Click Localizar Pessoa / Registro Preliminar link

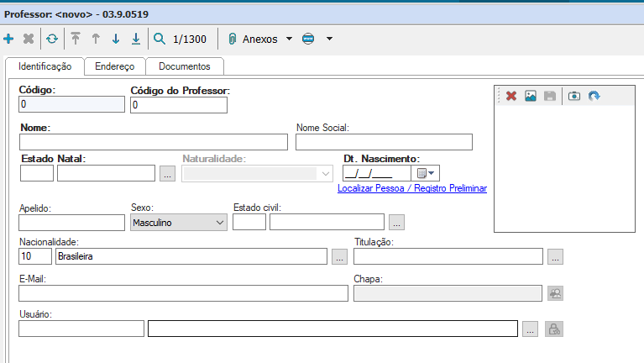tap(411, 189)
